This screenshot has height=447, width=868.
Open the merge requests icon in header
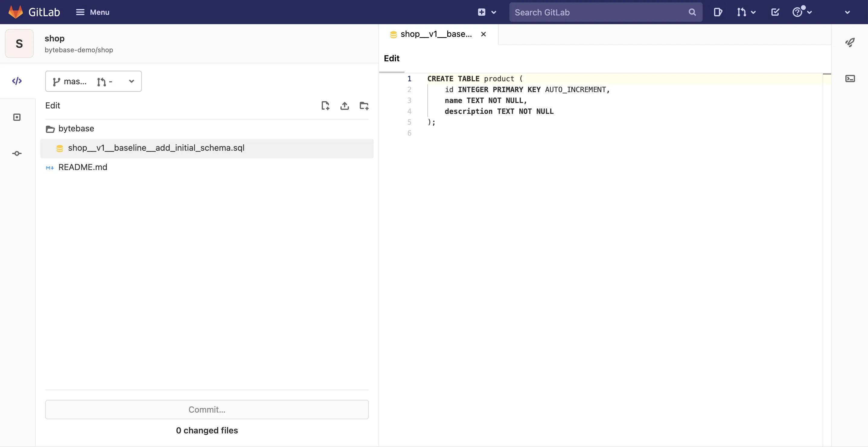(741, 12)
